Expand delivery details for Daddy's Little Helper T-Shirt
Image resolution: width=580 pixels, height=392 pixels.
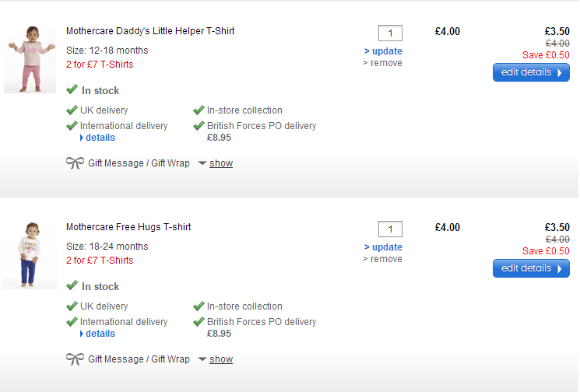pyautogui.click(x=100, y=138)
